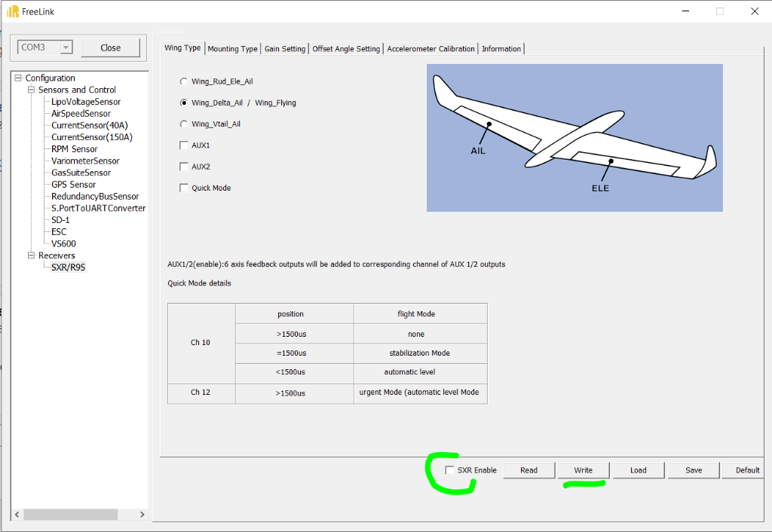
Task: Collapse the Configuration tree node
Action: click(x=18, y=78)
